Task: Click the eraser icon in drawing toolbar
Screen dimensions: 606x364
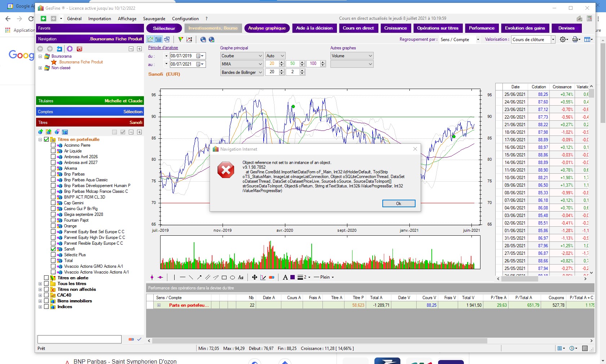Action: pyautogui.click(x=272, y=277)
